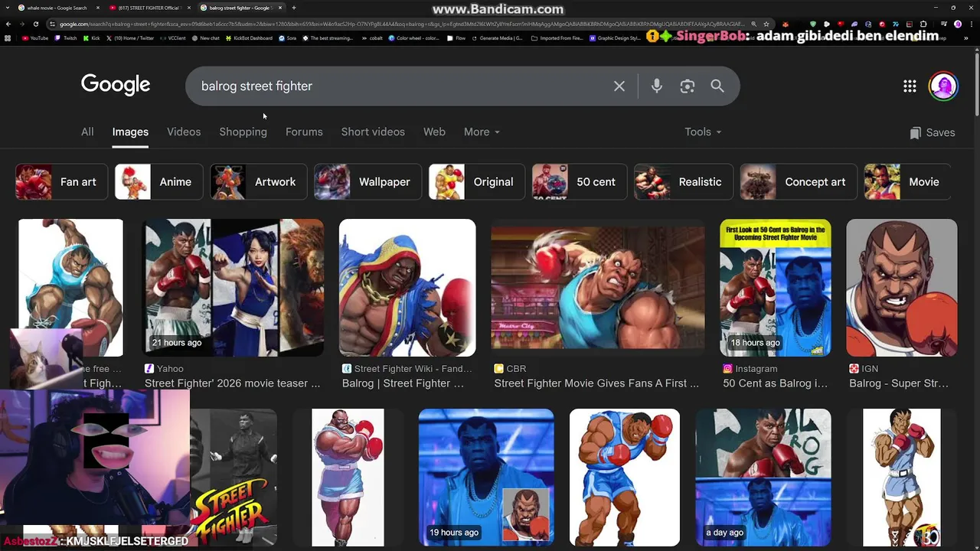Open the IGN Balrog portrait image
Viewport: 980px width, 551px height.
pyautogui.click(x=901, y=288)
